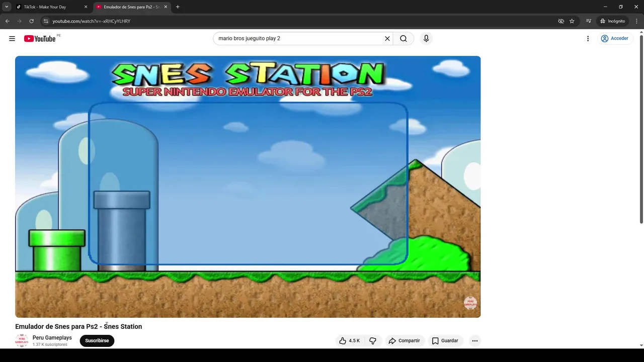Dislike the video with thumbs-down icon
This screenshot has height=362, width=644.
click(373, 341)
